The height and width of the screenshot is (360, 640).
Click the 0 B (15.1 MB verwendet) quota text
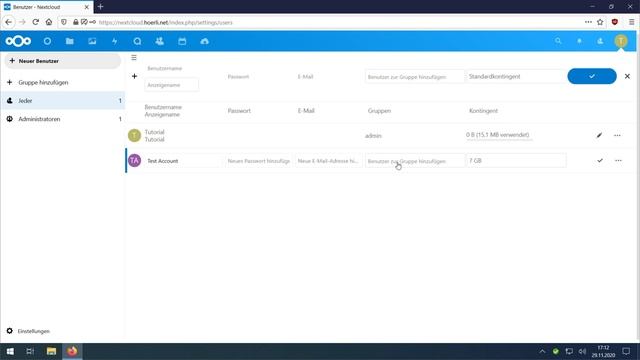(498, 135)
